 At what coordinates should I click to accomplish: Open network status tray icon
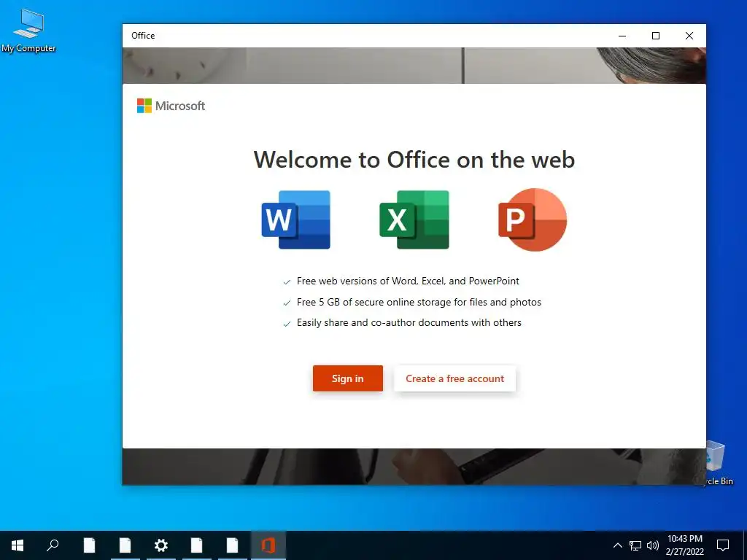tap(635, 545)
